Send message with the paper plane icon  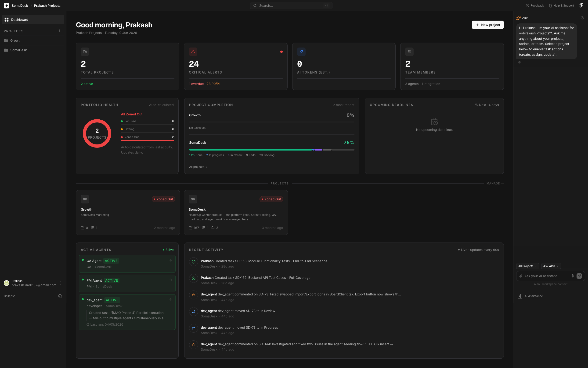579,276
